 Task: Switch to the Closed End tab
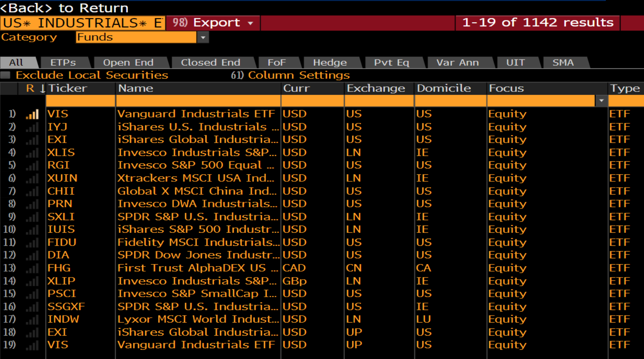coord(210,63)
